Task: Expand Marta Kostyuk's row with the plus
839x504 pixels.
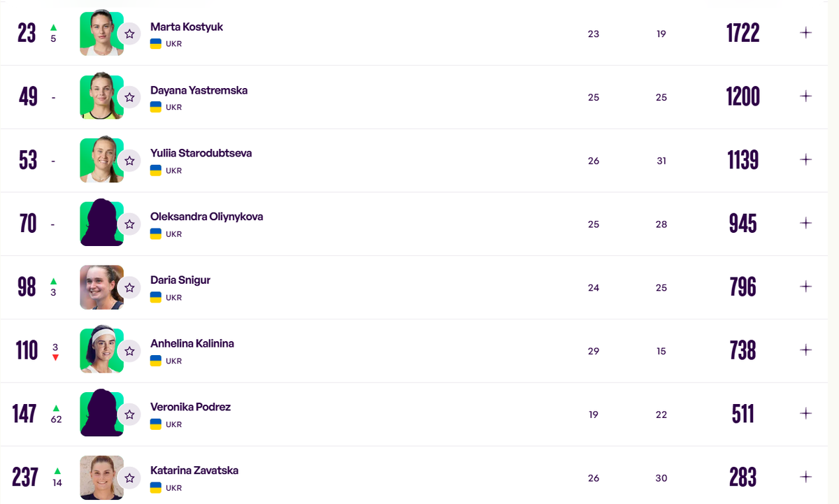Action: point(805,33)
